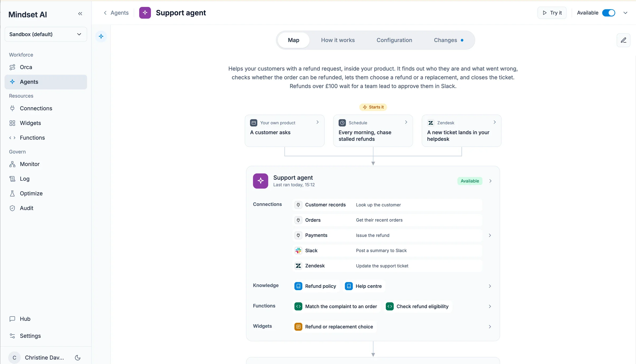Click 'Look up the customer' description
Image resolution: width=636 pixels, height=364 pixels.
point(378,205)
